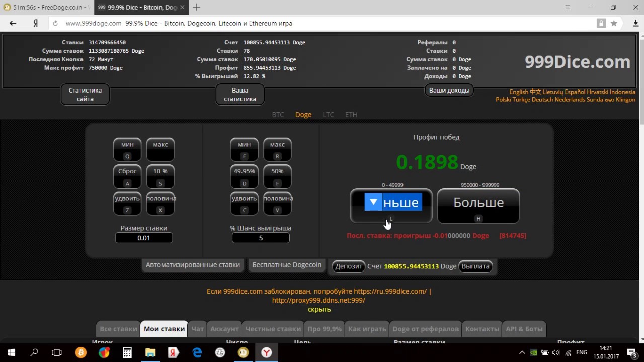Open File Explorer from the taskbar
This screenshot has width=644, height=362.
click(x=150, y=353)
